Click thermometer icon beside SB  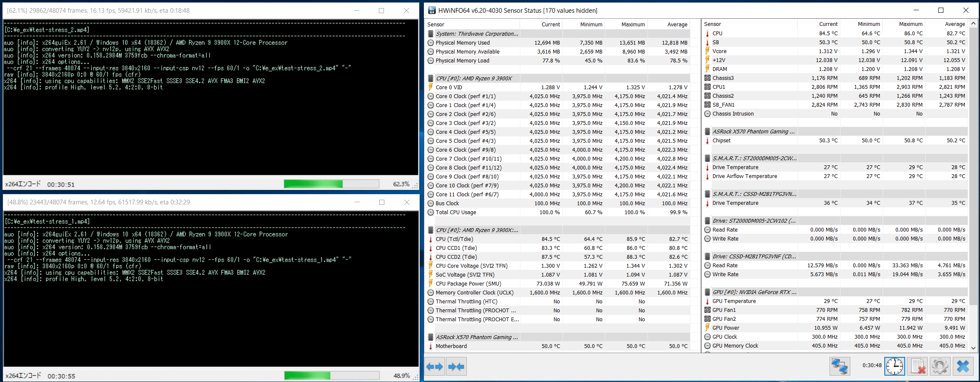[x=707, y=42]
